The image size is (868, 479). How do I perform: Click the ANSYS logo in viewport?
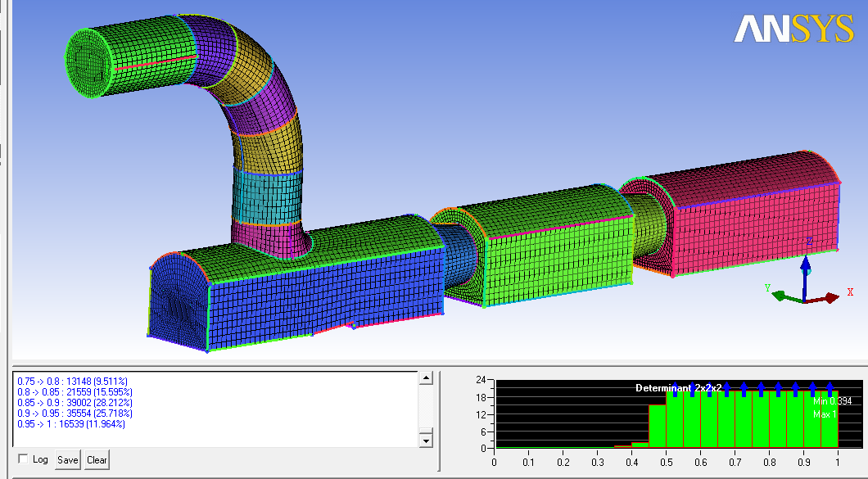coord(793,29)
